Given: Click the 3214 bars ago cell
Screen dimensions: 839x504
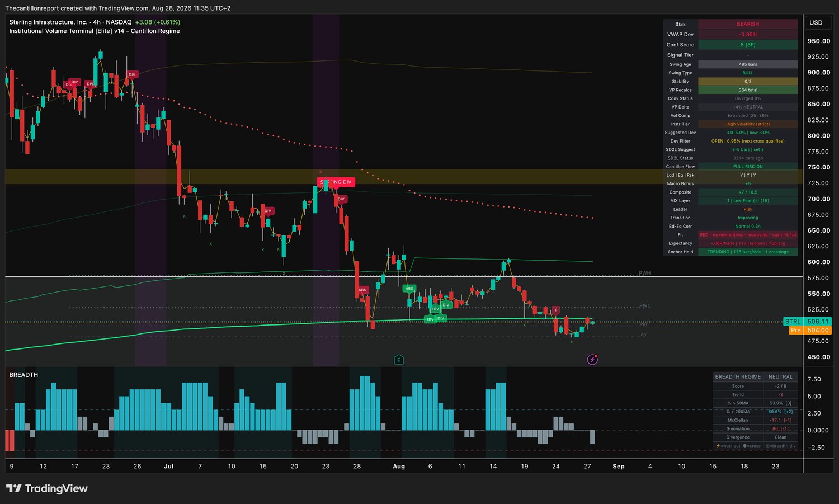Looking at the screenshot, I should [748, 158].
